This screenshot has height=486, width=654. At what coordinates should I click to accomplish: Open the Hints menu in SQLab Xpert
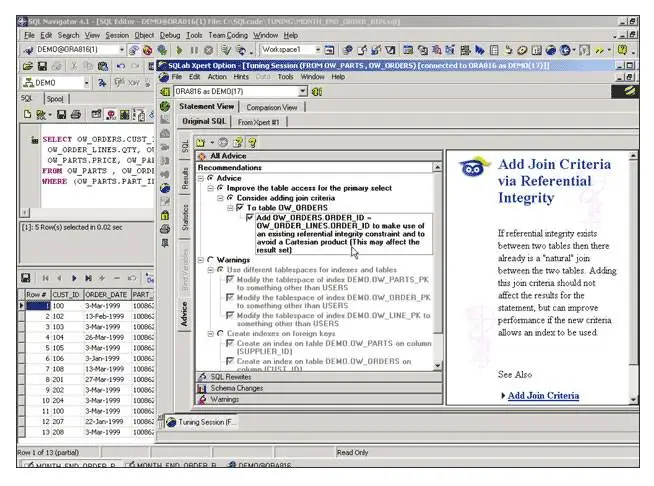point(241,77)
